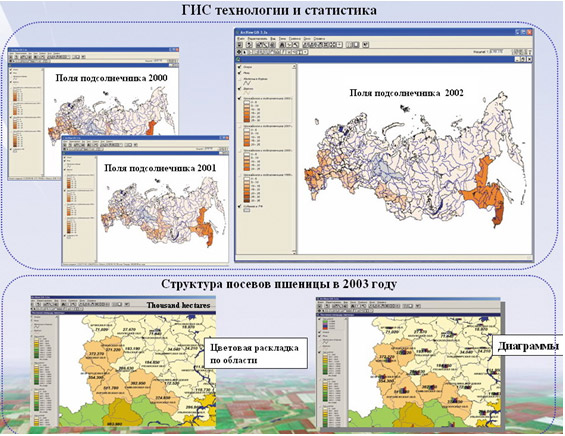Click the legend scroll-up arrow in the 2002 window
The image size is (565, 436).
point(294,66)
